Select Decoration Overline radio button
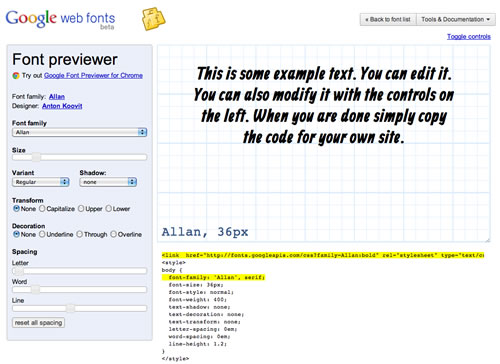500x364 pixels. click(113, 234)
